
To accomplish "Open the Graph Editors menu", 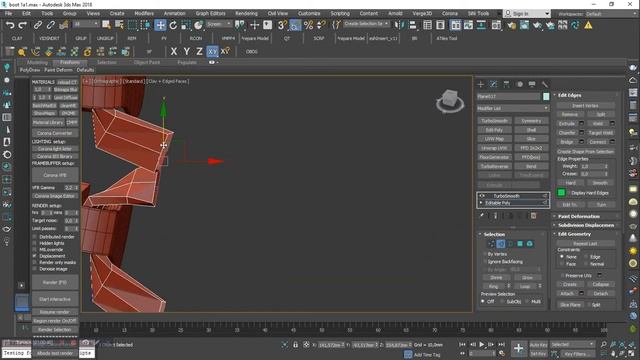I will tap(211, 13).
